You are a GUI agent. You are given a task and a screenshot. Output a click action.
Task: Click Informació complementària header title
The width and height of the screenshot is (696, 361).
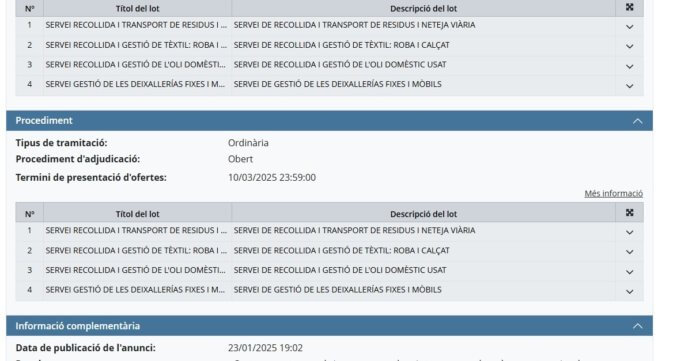[x=78, y=326]
